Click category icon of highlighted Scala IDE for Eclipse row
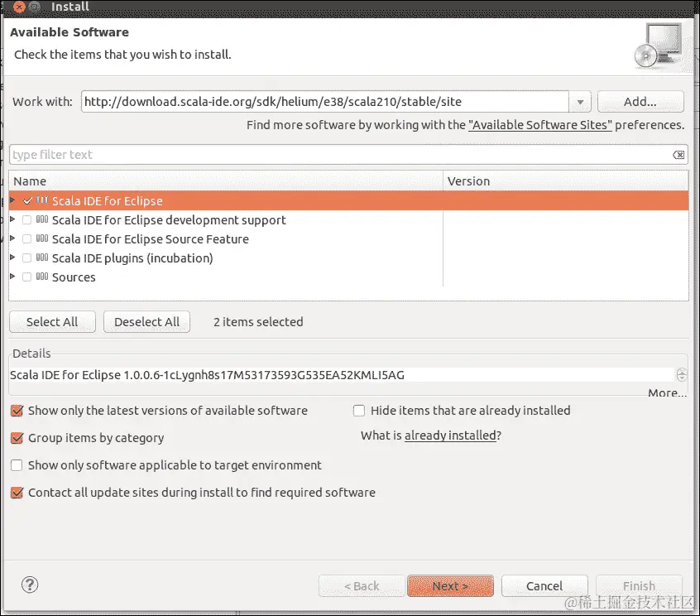This screenshot has height=616, width=700. 42,200
